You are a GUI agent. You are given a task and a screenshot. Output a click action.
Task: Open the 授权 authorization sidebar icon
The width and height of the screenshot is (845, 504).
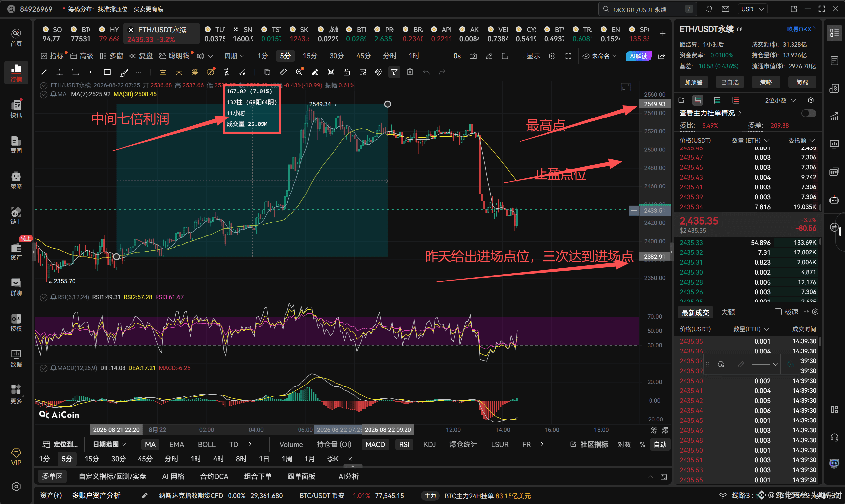(x=16, y=323)
